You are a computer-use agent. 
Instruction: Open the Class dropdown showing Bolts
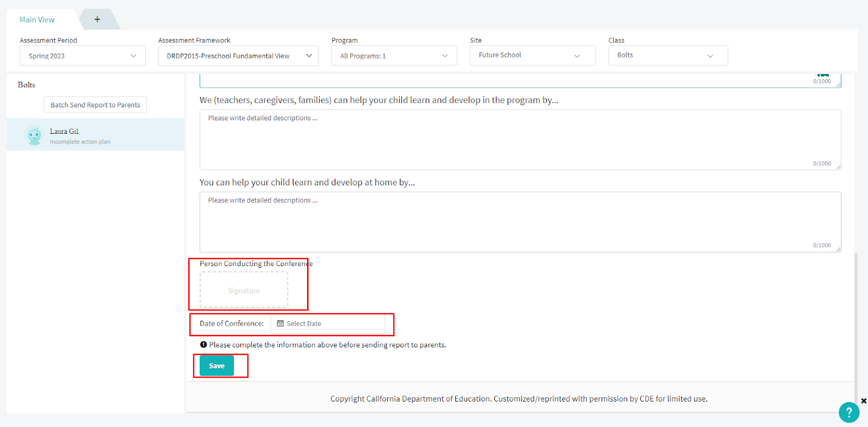(x=668, y=55)
